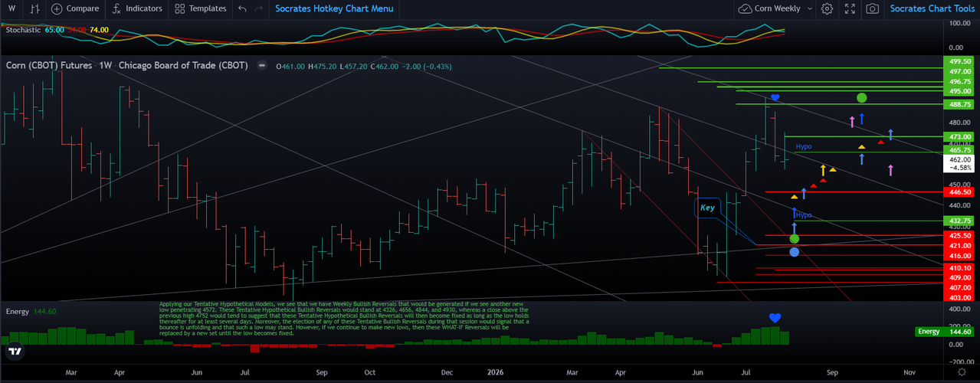Click the 488.75 price label
Screen dimensions: 980x383
coord(960,104)
